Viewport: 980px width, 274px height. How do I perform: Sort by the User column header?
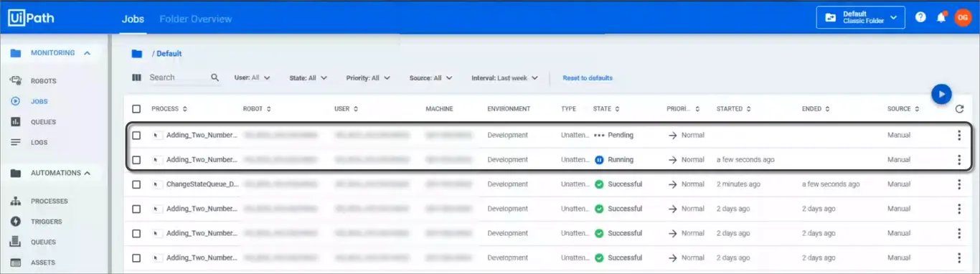(345, 109)
